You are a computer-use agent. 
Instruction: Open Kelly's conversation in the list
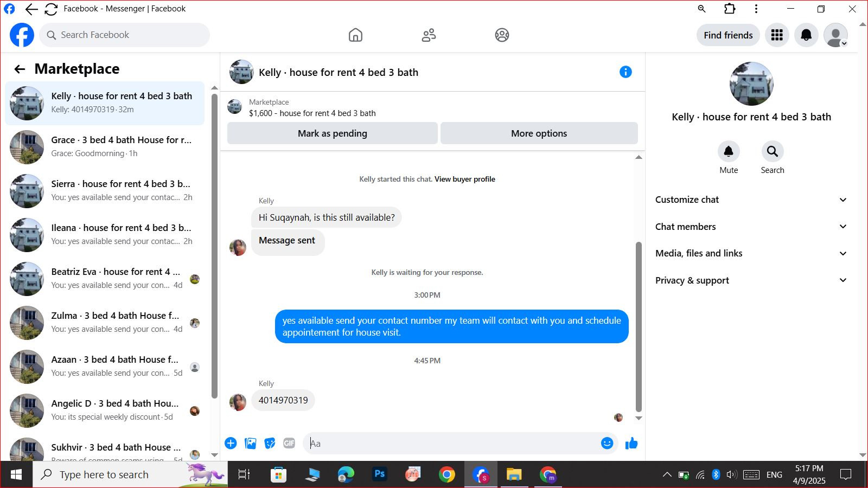tap(105, 103)
